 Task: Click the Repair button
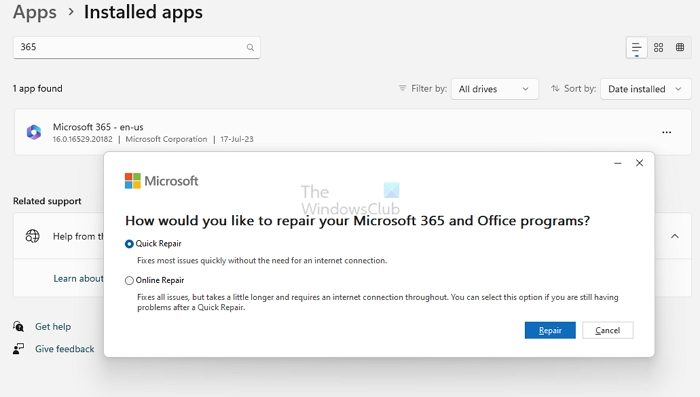(550, 330)
